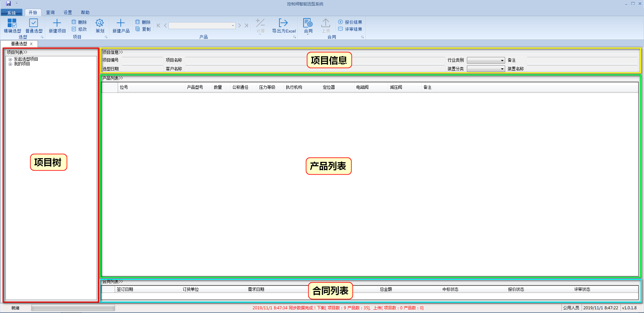The image size is (644, 313).
Task: Open the 策划 planning tool
Action: tap(100, 23)
